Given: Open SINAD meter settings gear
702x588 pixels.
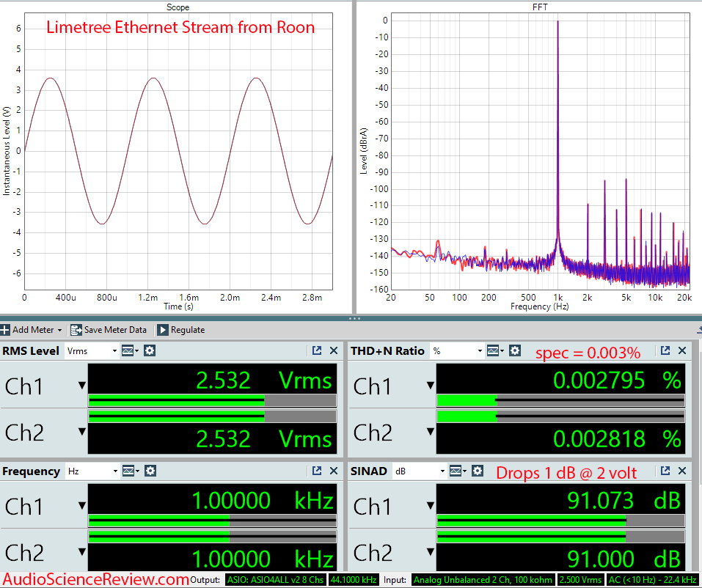Looking at the screenshot, I should tap(478, 471).
